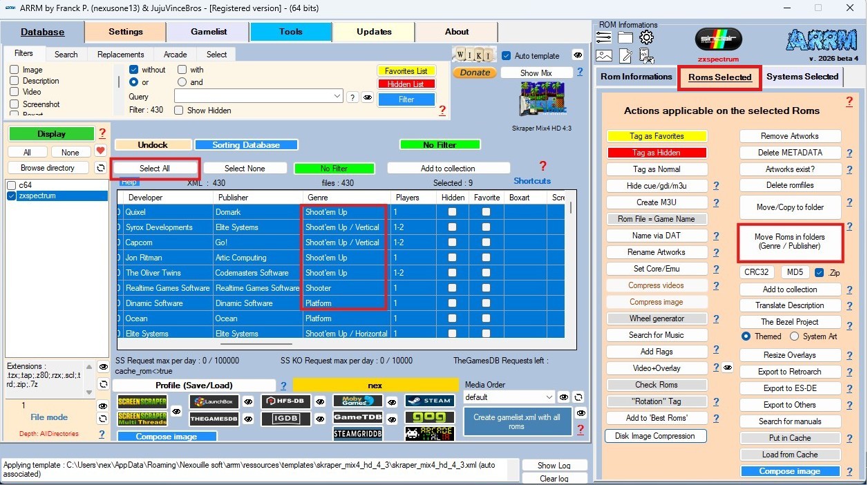Screen dimensions: 868x485
Task: Expand the Query dropdown
Action: [x=337, y=97]
